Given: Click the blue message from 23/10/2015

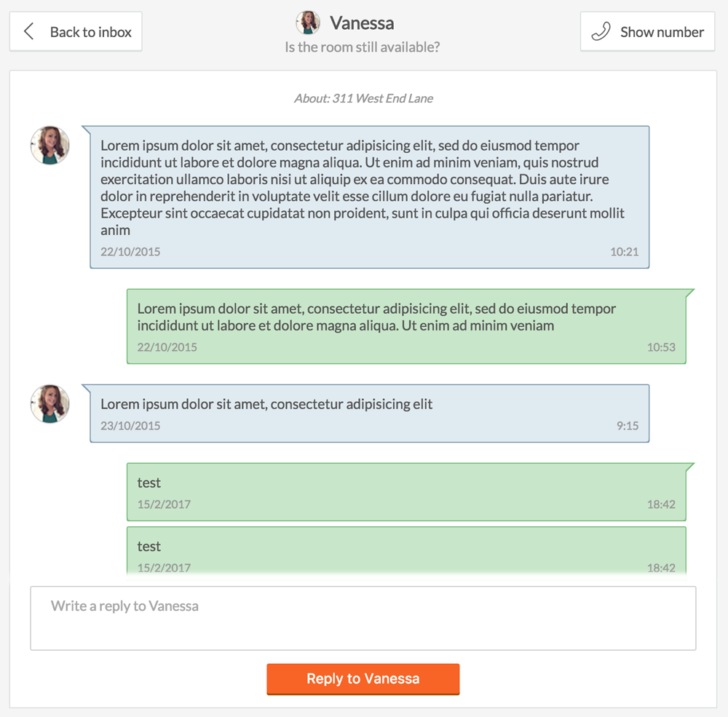Looking at the screenshot, I should (369, 413).
